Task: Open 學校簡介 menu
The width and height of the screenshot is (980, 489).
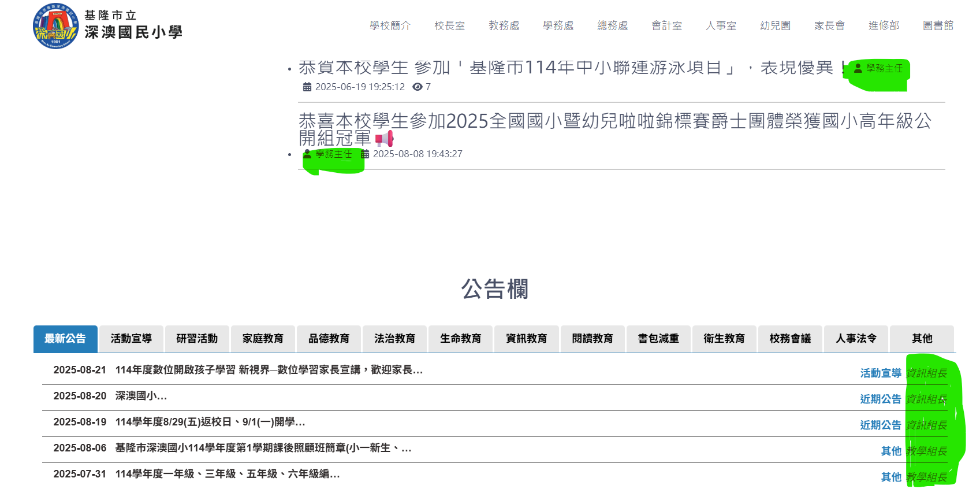Action: pyautogui.click(x=390, y=25)
